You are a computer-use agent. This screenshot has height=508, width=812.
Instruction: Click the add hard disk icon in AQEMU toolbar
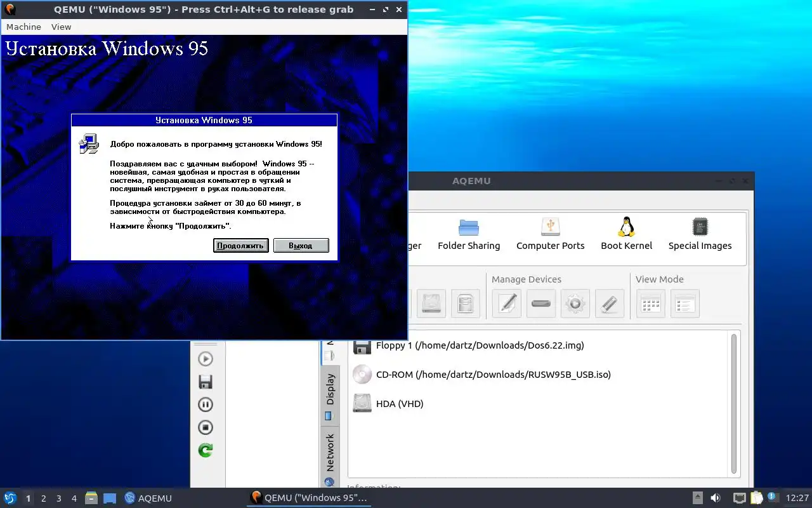pos(431,304)
